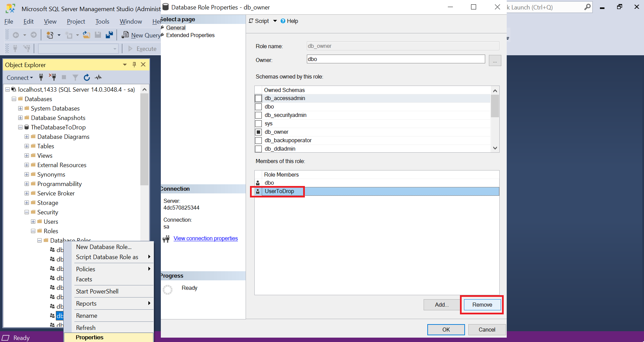Open a file using the toolbar icon
Image resolution: width=644 pixels, height=342 pixels.
[x=86, y=35]
